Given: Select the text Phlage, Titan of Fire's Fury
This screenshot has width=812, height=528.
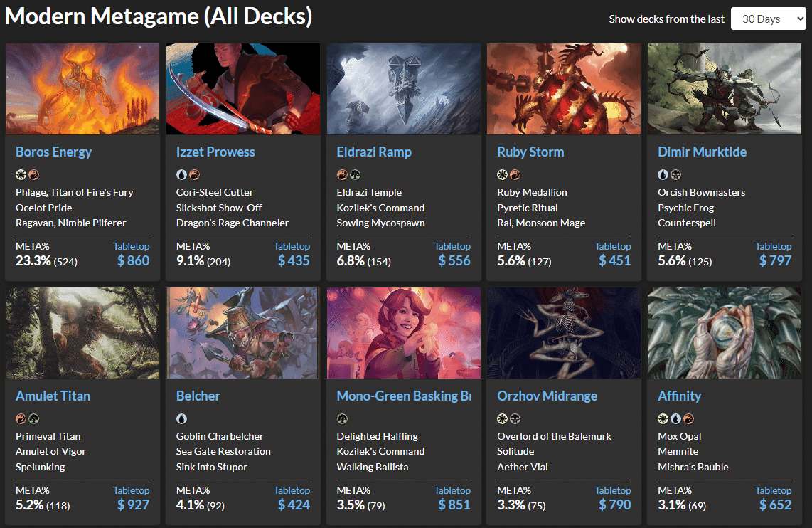Looking at the screenshot, I should [x=75, y=192].
